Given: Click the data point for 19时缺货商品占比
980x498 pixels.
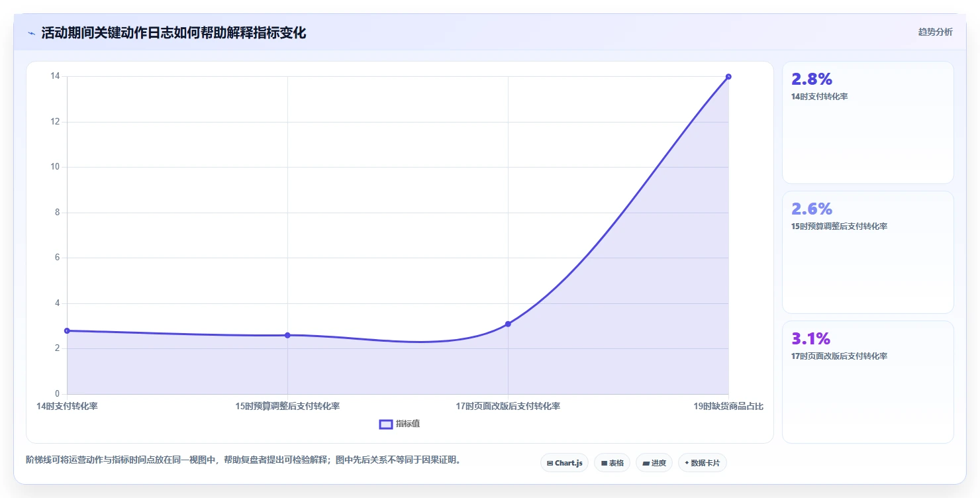Looking at the screenshot, I should [x=728, y=77].
